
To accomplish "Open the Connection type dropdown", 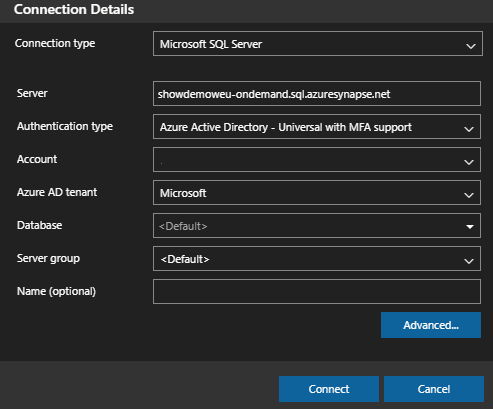I will click(318, 44).
